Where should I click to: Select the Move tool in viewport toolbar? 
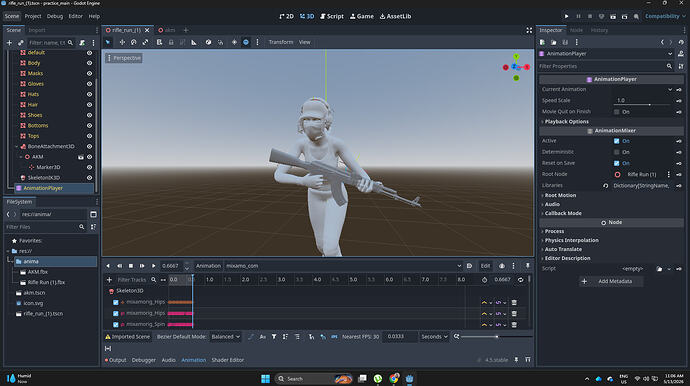pos(122,42)
